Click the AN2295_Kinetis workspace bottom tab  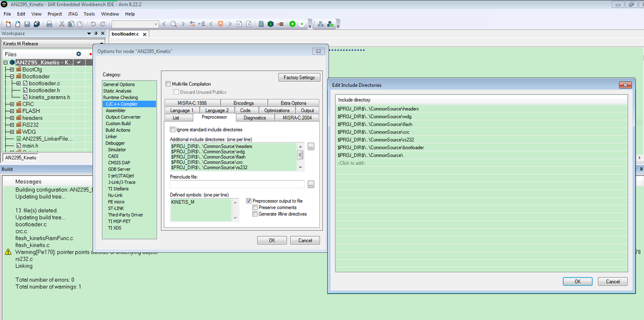pyautogui.click(x=21, y=157)
